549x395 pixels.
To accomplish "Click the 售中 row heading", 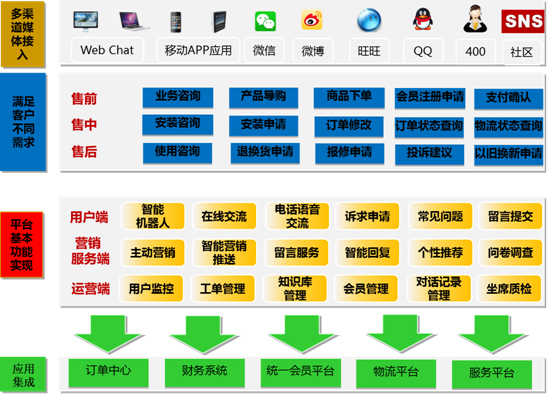I will tap(84, 125).
